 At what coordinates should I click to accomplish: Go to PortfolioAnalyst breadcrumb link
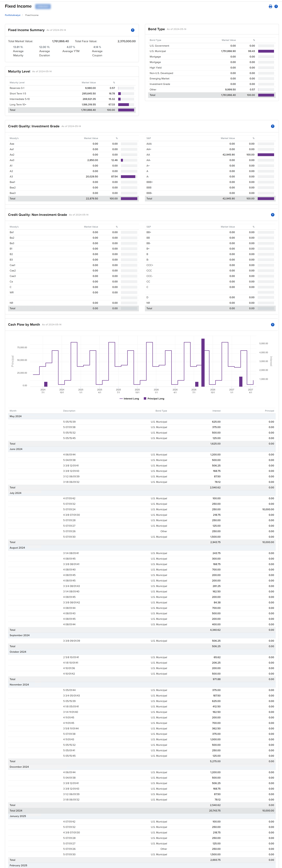[x=12, y=15]
